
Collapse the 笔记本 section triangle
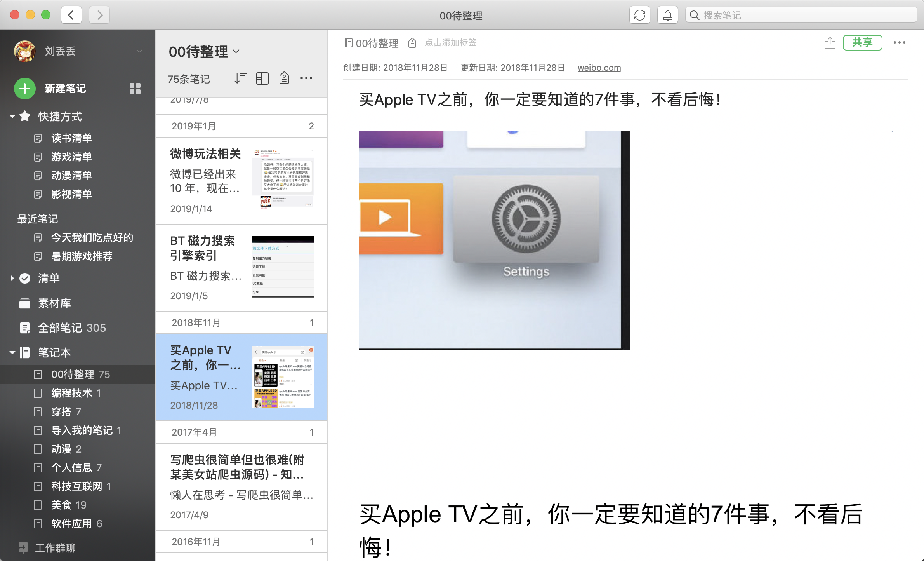pyautogui.click(x=12, y=353)
